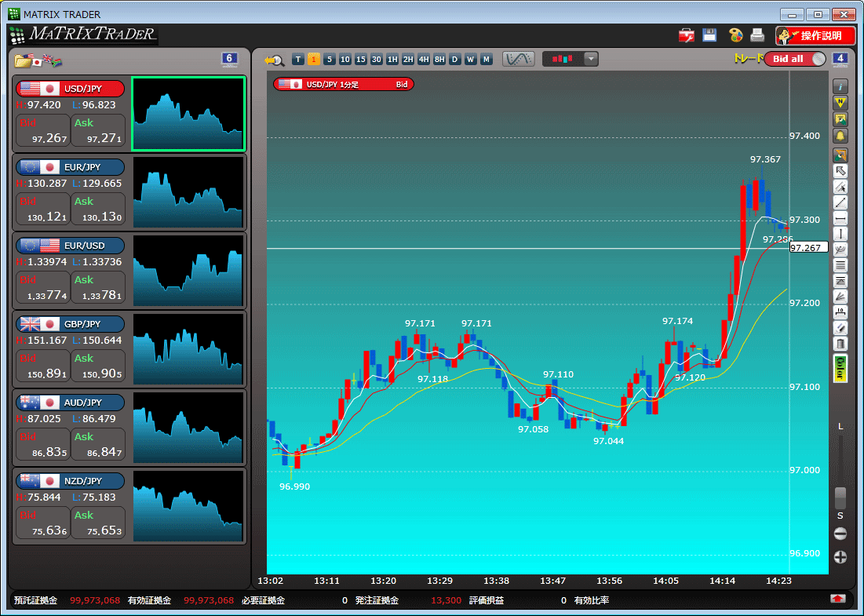Viewport: 864px width, 616px height.
Task: Click USD/JPY Bid 97.267 price
Action: point(43,130)
